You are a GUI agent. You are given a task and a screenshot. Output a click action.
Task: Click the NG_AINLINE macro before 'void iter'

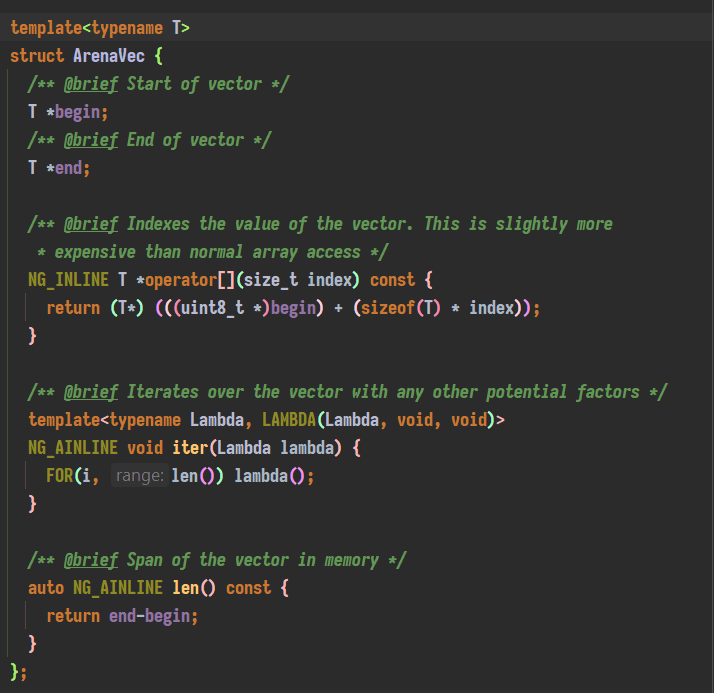point(73,448)
